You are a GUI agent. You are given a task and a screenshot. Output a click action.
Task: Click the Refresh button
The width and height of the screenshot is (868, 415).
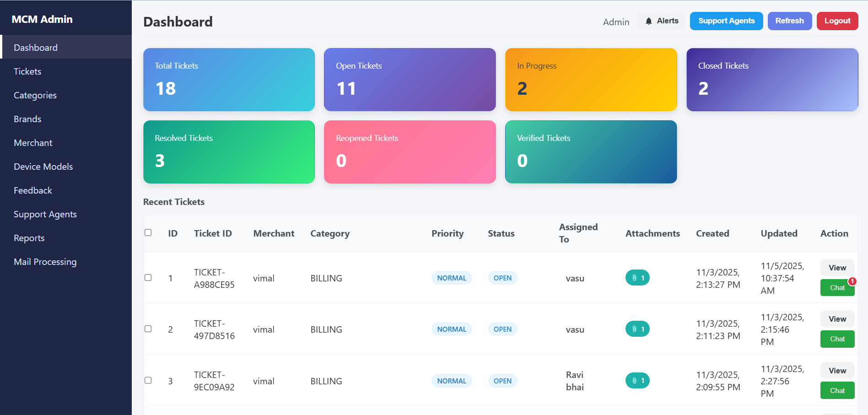click(789, 21)
